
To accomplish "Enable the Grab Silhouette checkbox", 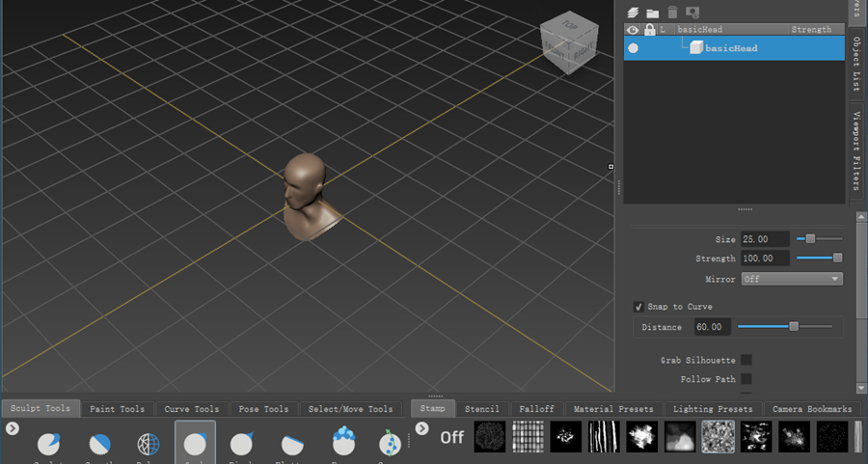I will click(x=746, y=360).
